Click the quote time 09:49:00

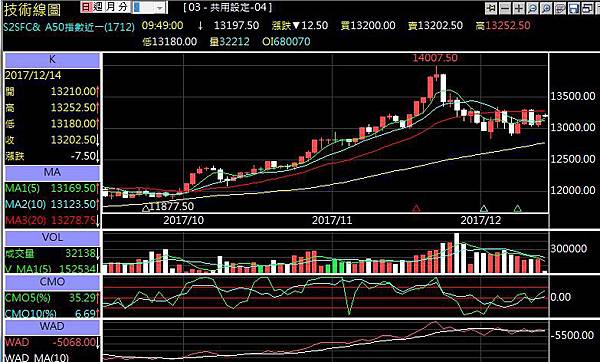[162, 26]
